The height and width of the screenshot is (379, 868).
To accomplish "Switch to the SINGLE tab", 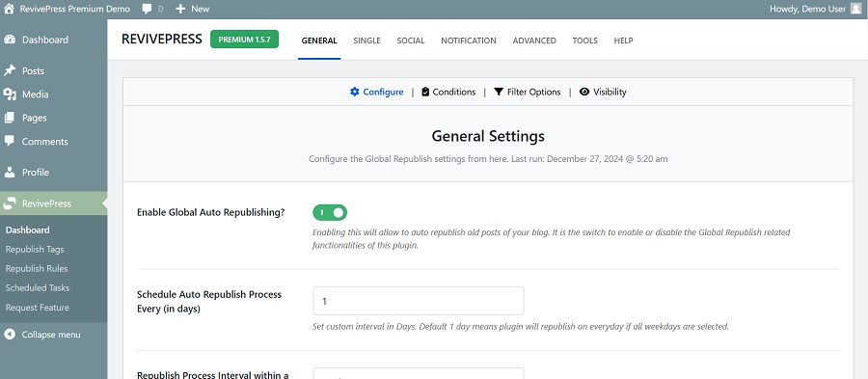I will (x=367, y=41).
